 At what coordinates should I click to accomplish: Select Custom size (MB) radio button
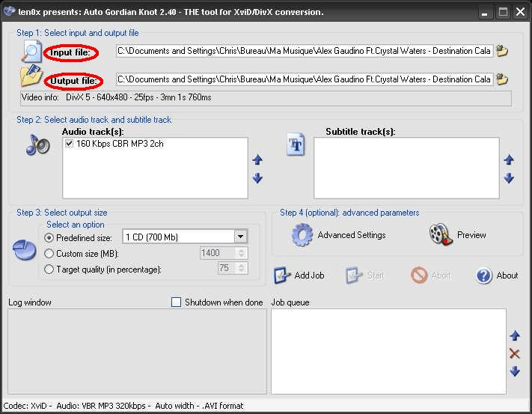click(49, 254)
